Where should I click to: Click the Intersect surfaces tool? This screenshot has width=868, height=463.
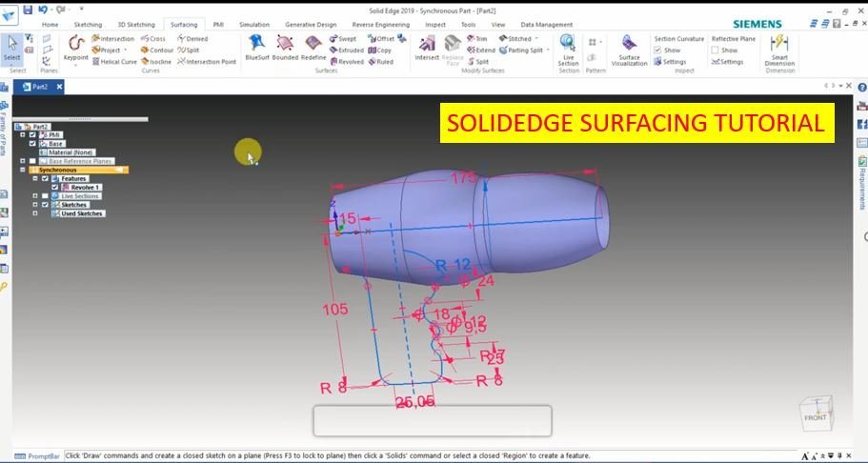click(427, 47)
